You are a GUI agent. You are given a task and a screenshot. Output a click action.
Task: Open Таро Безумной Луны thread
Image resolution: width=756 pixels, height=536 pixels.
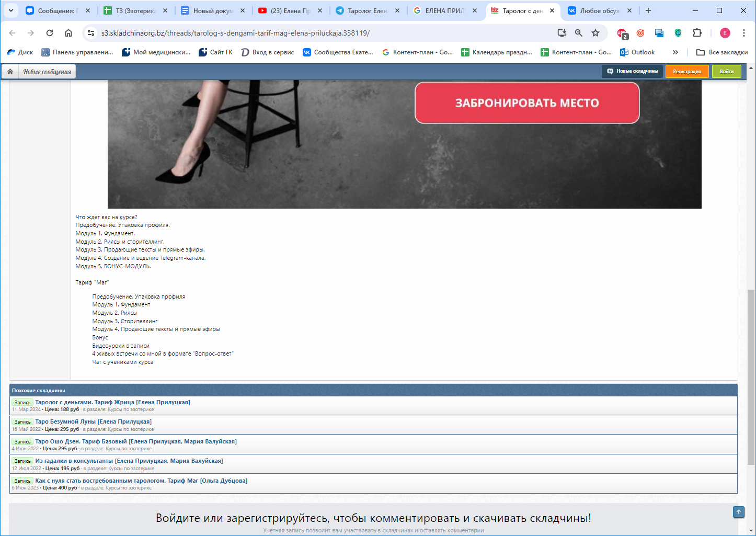(x=93, y=421)
